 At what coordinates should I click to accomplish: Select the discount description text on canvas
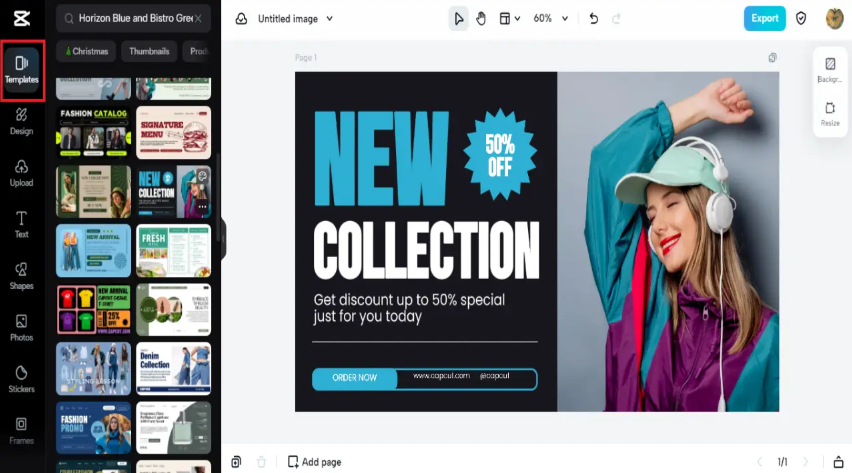tap(409, 308)
